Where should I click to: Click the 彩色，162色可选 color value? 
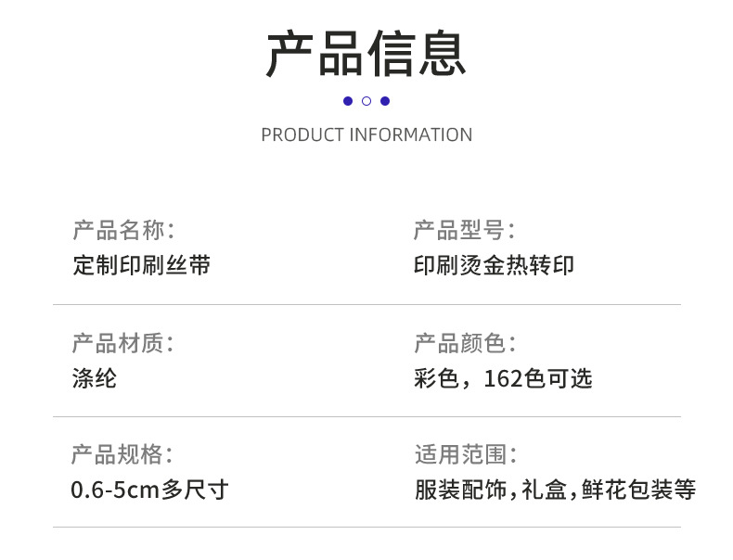coord(503,378)
